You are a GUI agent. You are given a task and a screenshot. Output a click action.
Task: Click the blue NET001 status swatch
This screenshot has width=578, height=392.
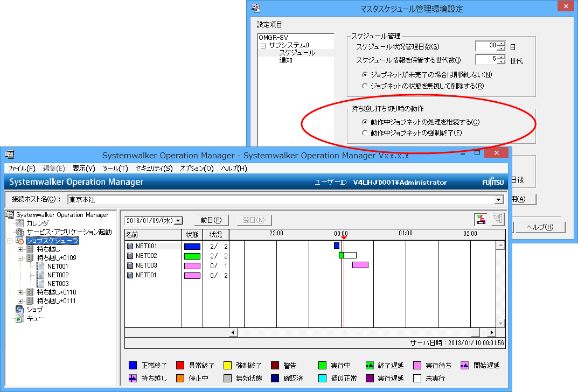(x=192, y=247)
